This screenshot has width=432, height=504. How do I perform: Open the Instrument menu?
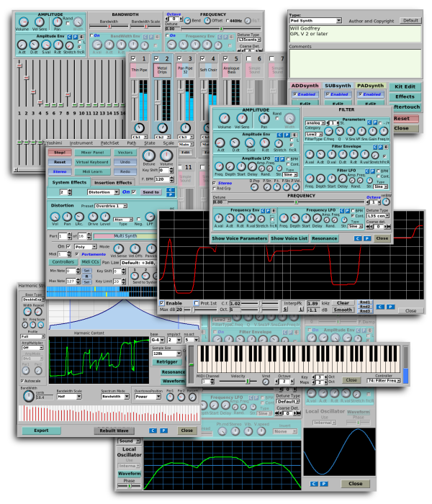81,143
